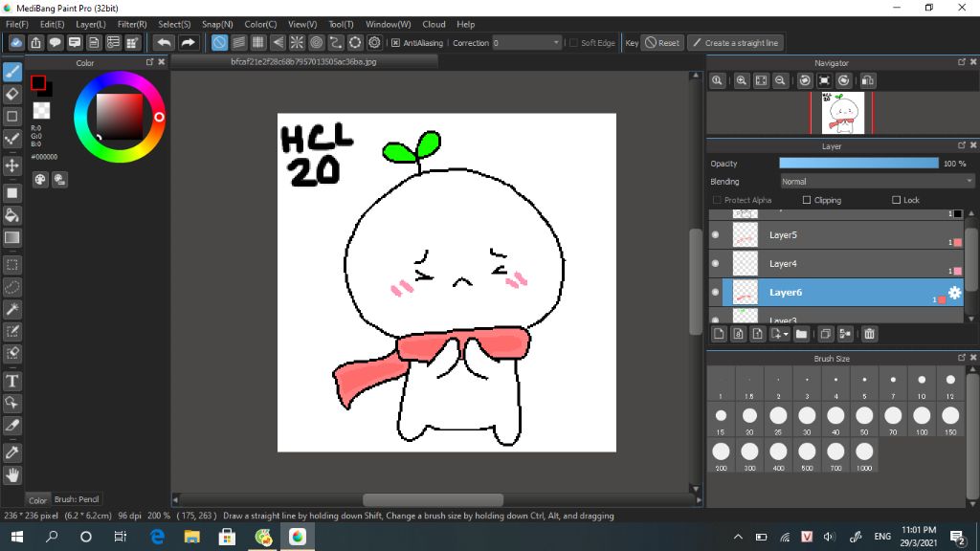Image resolution: width=980 pixels, height=551 pixels.
Task: Toggle the crisscross grid snap
Action: click(x=258, y=42)
